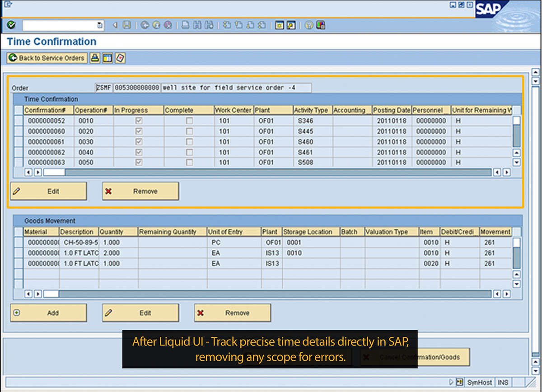
Task: Open Help via the question mark icon
Action: click(309, 25)
